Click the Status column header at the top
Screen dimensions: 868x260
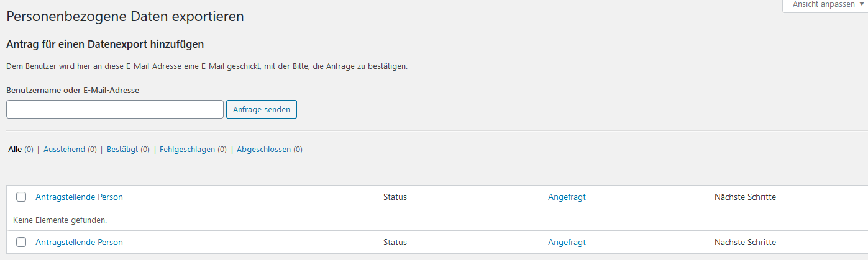point(395,197)
